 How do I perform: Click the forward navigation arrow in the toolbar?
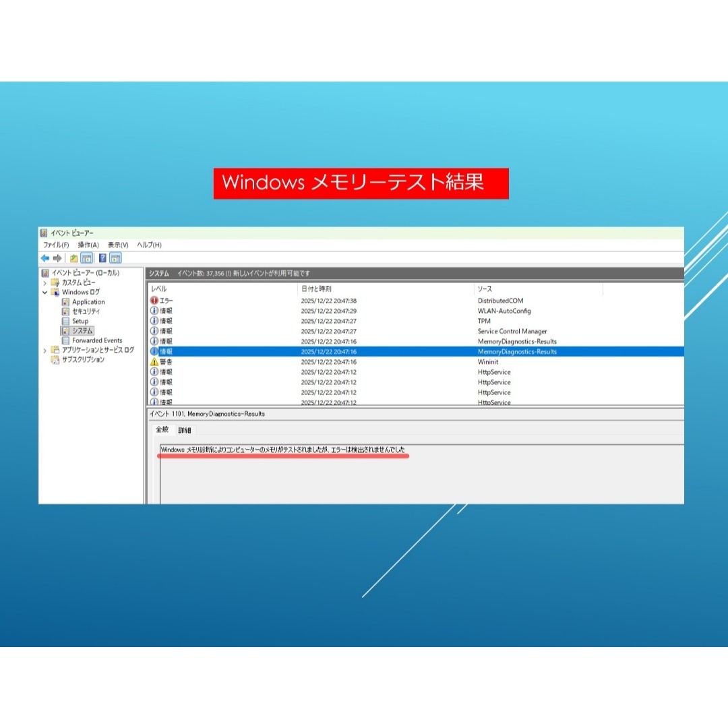(x=58, y=257)
